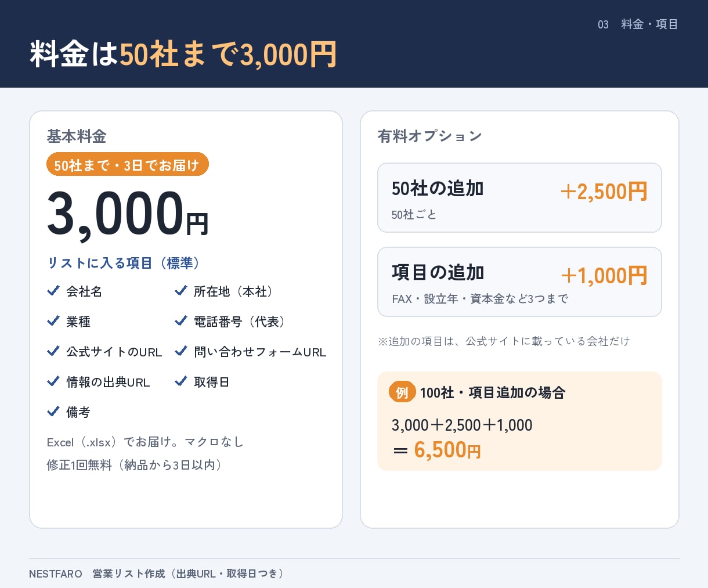708x588 pixels.
Task: Click the checkmark icon beside 所在地（本社）
Action: (181, 290)
